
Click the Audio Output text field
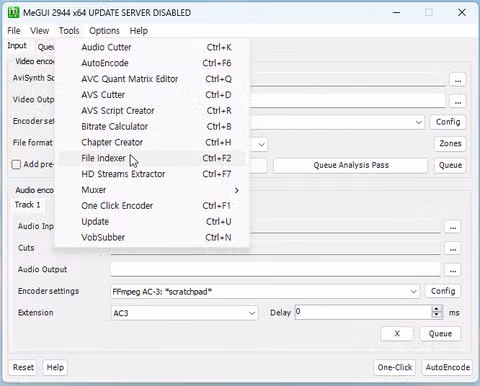point(275,269)
